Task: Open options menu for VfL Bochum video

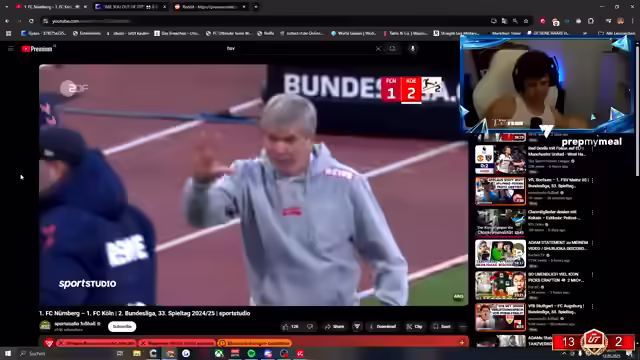Action: pos(592,180)
